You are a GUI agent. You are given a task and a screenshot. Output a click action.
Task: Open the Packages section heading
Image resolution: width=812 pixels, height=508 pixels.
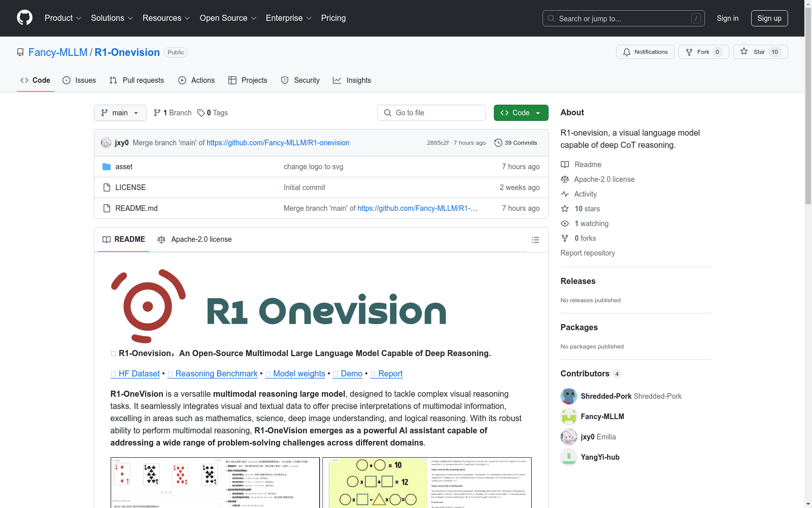[x=579, y=327]
